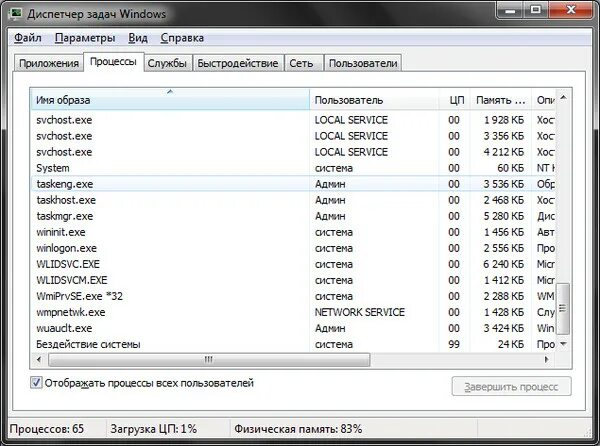Select the taskmgr.exe process
Image resolution: width=600 pixels, height=446 pixels.
tap(293, 216)
